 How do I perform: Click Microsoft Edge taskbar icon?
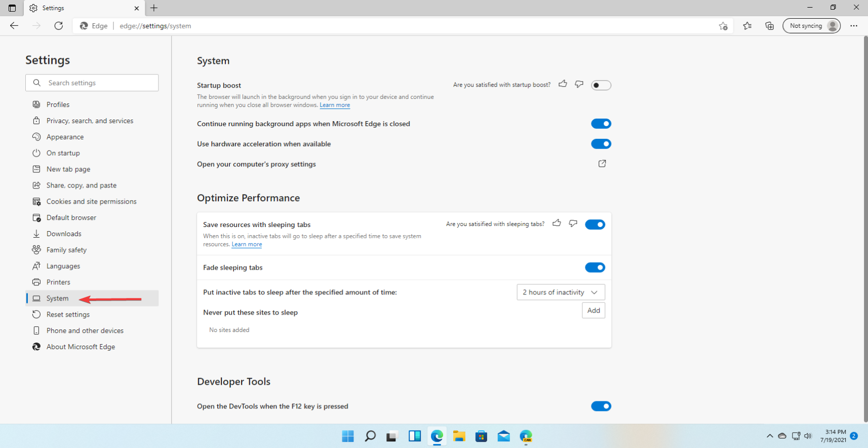click(x=437, y=436)
